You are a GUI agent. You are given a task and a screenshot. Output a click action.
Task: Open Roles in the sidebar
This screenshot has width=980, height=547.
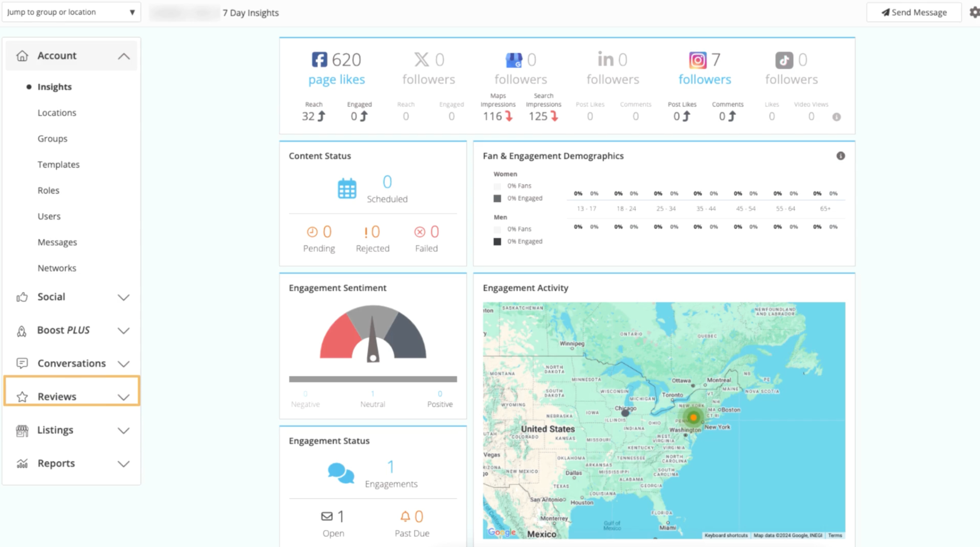[x=48, y=191]
